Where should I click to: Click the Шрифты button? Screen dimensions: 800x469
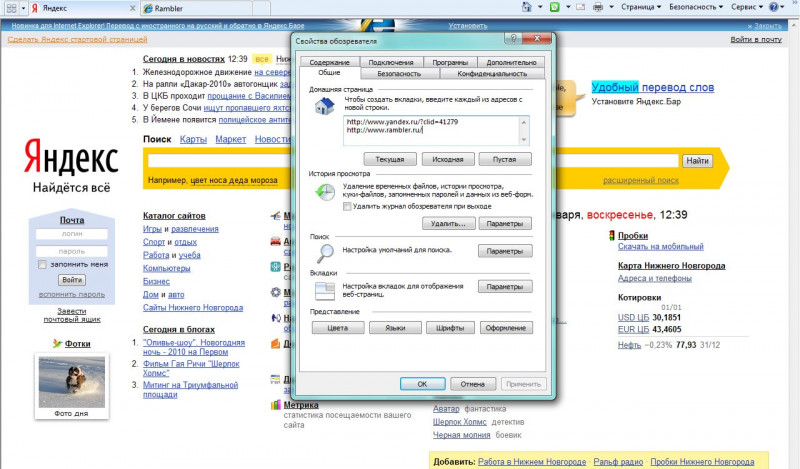(450, 328)
